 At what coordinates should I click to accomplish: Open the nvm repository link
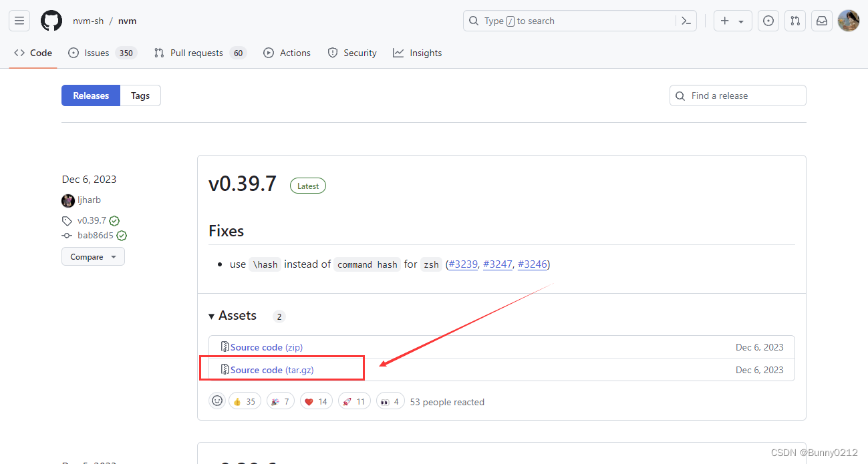pos(128,21)
